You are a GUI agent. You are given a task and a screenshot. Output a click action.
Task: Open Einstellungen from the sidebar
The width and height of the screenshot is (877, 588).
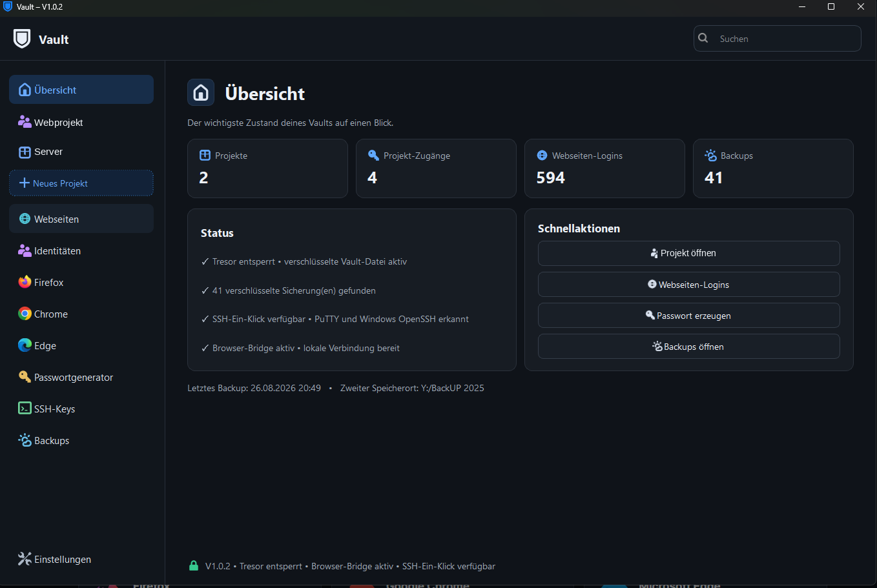point(81,559)
